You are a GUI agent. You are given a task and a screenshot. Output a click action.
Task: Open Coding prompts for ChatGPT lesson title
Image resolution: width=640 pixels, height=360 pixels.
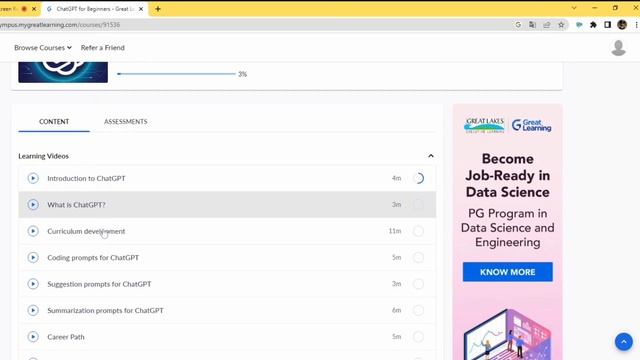(x=93, y=258)
